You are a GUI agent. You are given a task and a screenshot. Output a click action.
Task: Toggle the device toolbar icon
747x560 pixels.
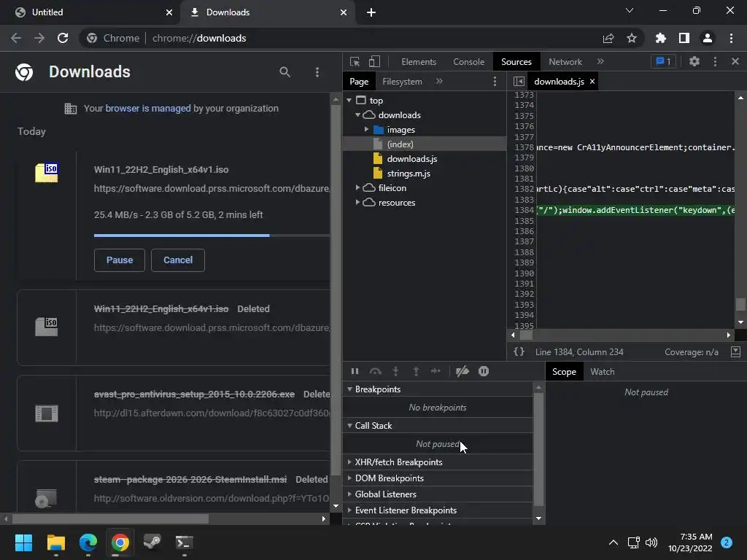tap(374, 61)
